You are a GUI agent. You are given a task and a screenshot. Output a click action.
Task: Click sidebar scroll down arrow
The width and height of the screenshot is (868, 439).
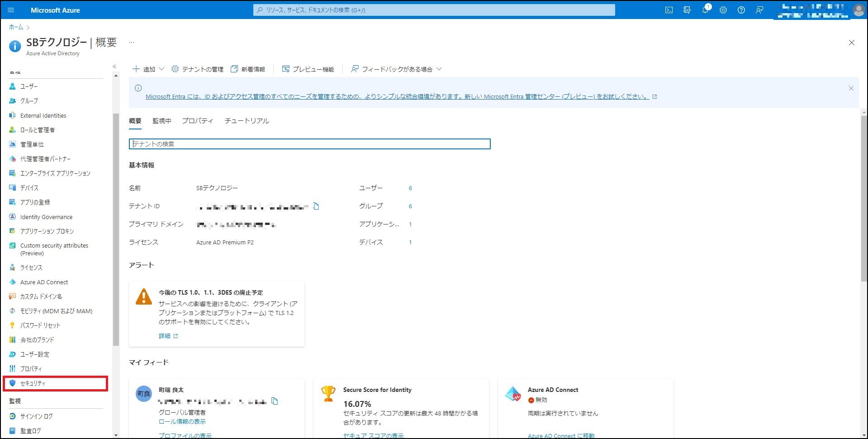(116, 435)
